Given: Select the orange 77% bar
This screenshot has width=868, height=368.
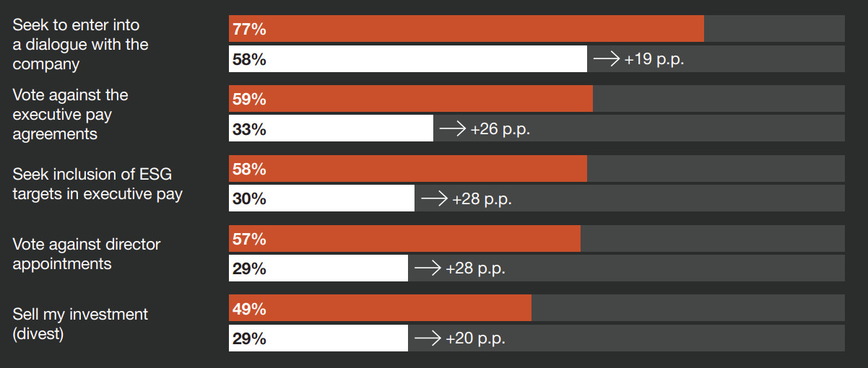Looking at the screenshot, I should pos(466,29).
